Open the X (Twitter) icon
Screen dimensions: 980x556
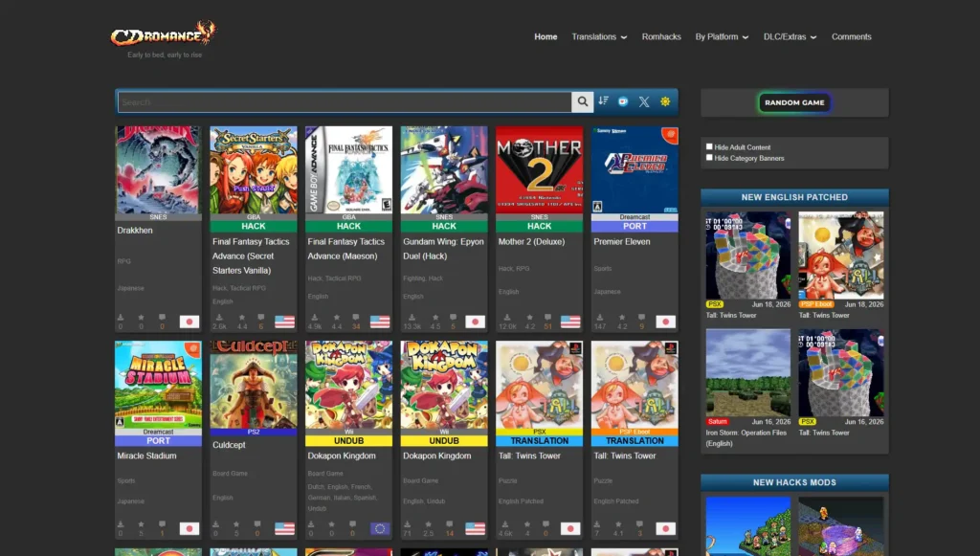(x=644, y=101)
